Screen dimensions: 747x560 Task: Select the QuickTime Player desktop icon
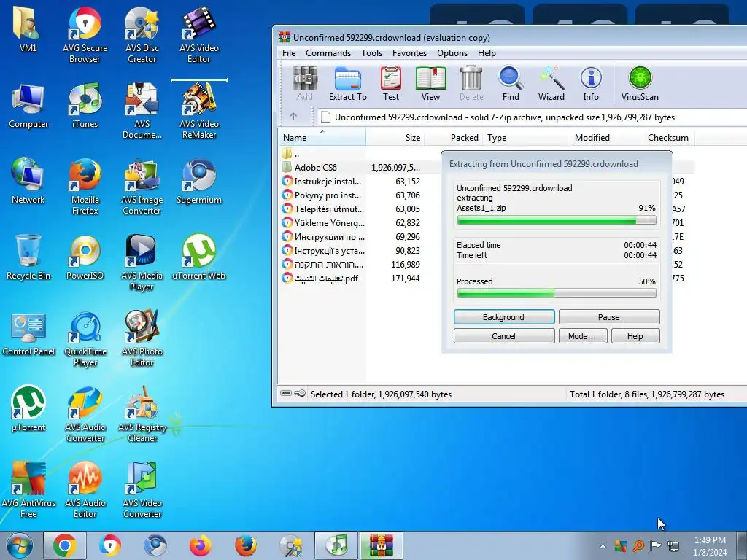coord(85,339)
